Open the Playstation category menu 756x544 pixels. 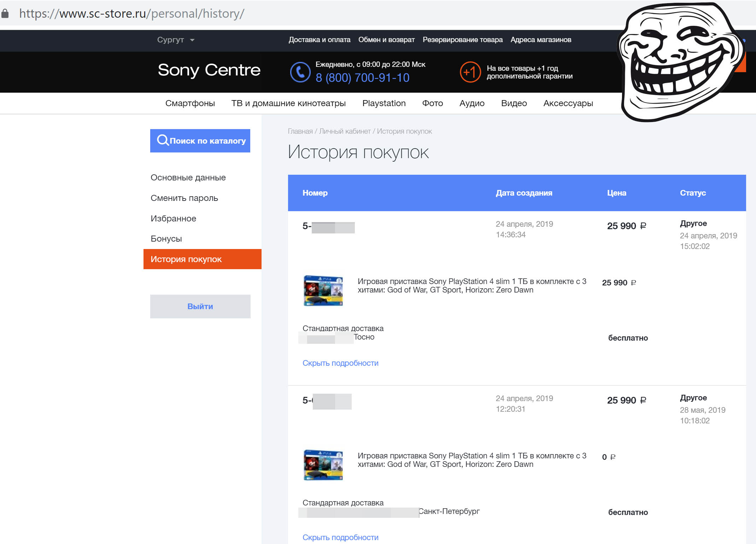[x=384, y=103]
